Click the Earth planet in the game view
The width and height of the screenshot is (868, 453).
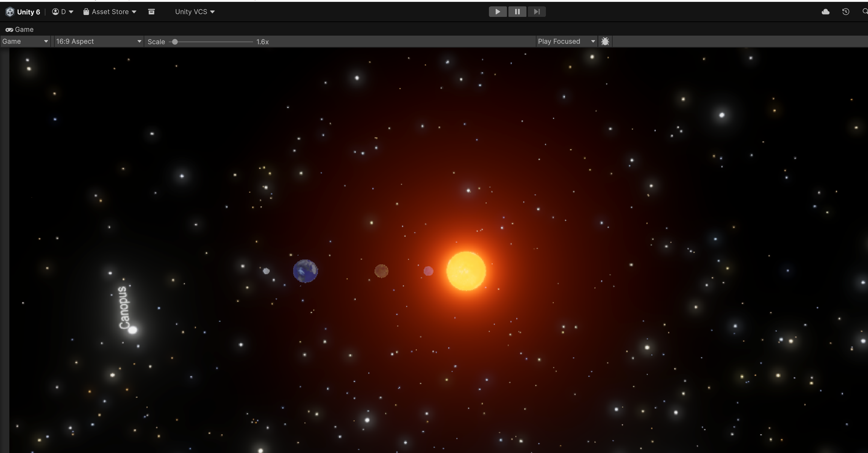(305, 271)
